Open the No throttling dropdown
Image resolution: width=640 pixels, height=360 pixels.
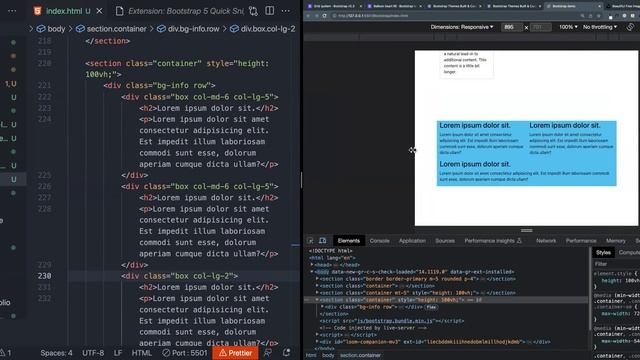tap(600, 27)
